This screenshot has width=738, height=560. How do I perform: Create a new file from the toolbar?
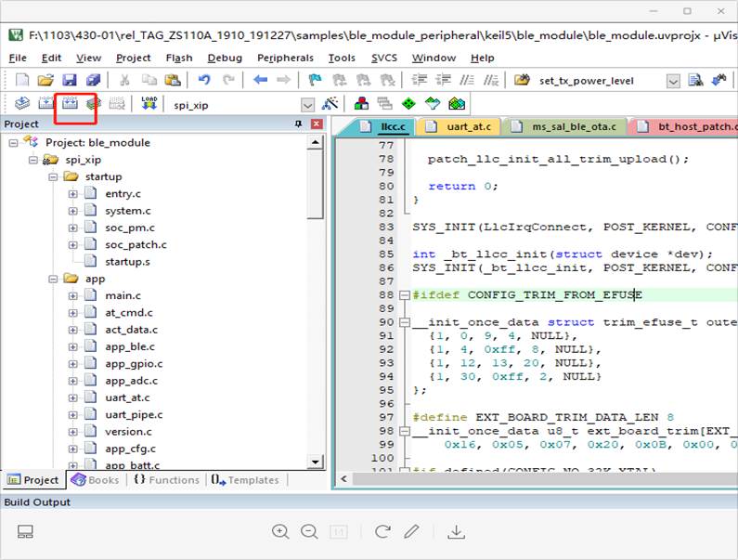22,80
